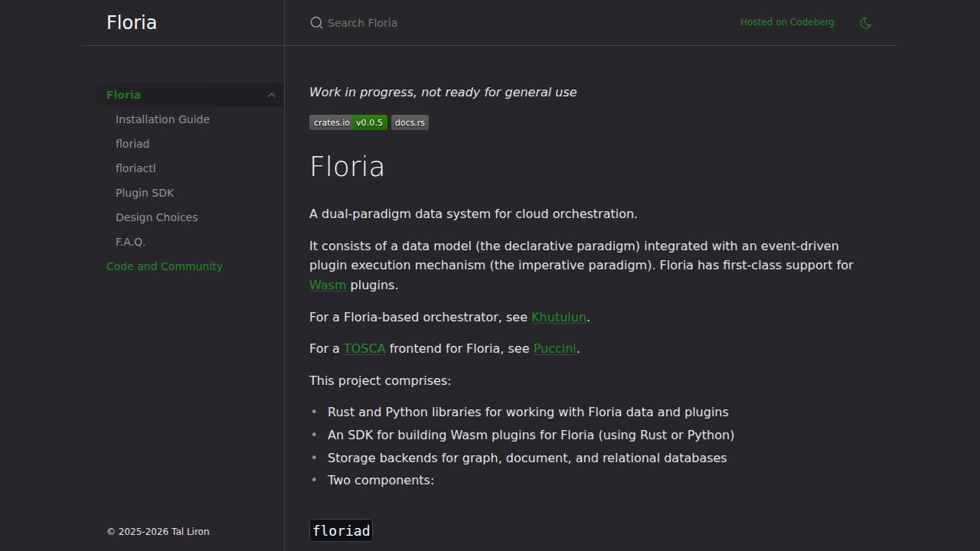Click the crates.io v0.0.5 badge
980x551 pixels.
click(348, 122)
